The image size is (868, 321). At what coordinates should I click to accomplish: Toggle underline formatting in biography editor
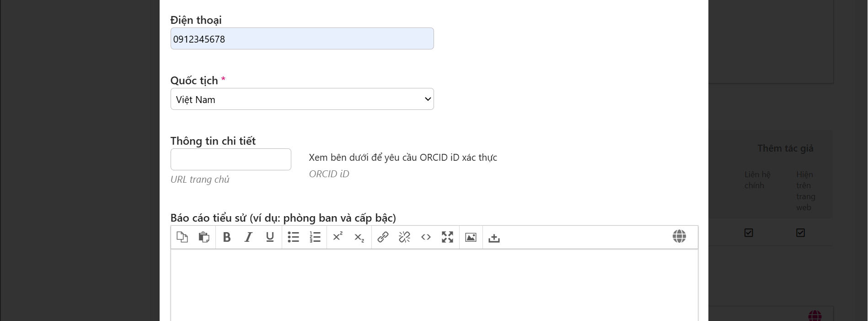tap(270, 237)
